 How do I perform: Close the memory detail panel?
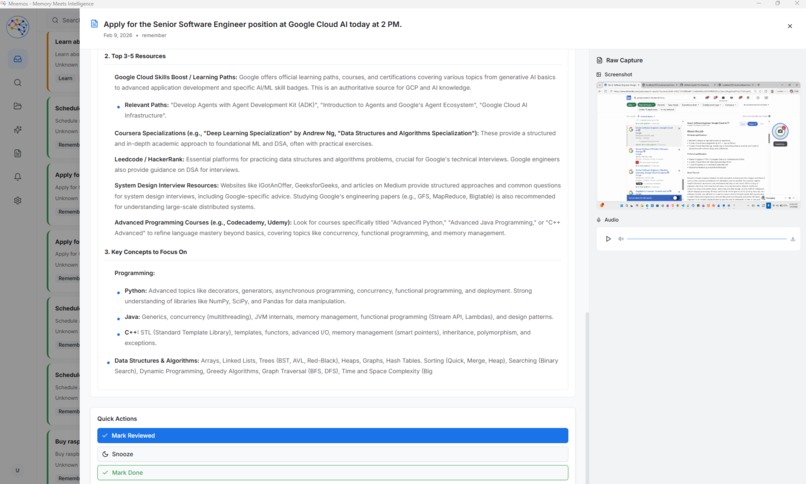click(x=790, y=26)
